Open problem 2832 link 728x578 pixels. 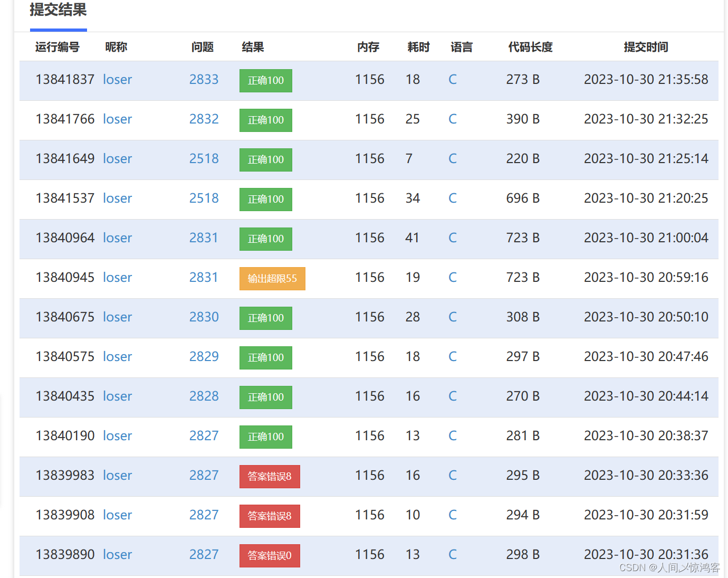(x=204, y=119)
